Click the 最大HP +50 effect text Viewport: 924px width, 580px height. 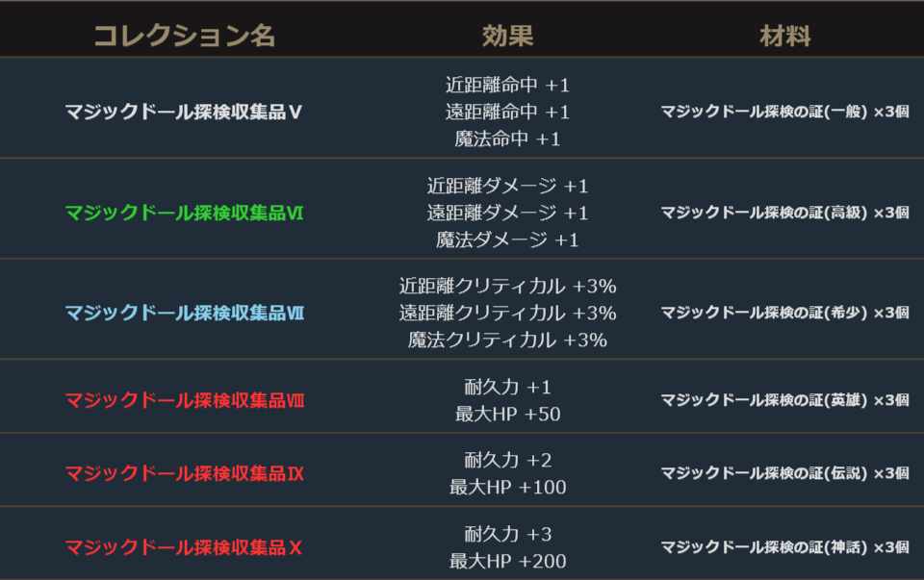[507, 415]
